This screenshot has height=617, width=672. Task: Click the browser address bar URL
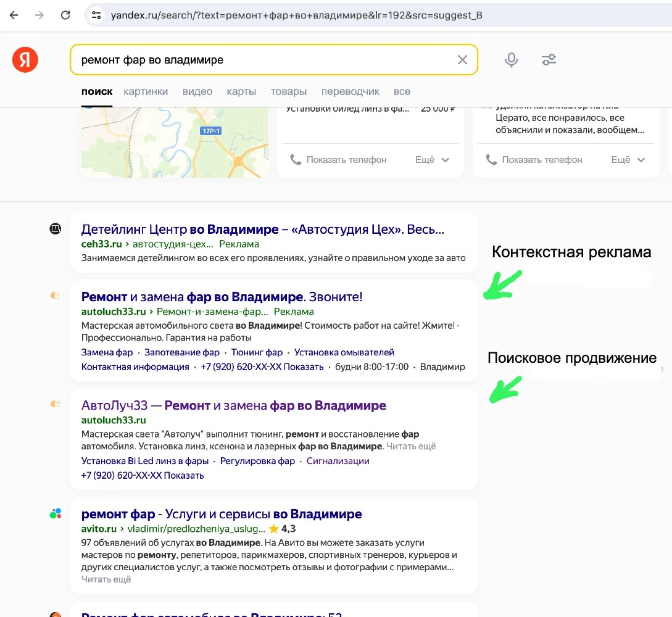pos(297,15)
